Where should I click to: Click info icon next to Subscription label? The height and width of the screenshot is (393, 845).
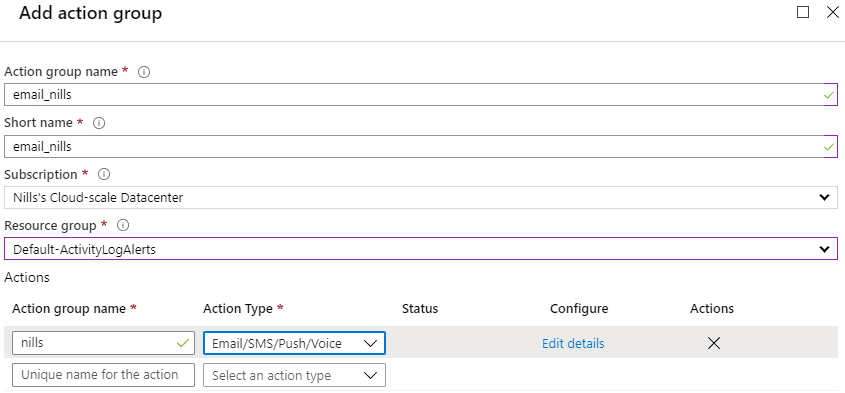pos(105,175)
